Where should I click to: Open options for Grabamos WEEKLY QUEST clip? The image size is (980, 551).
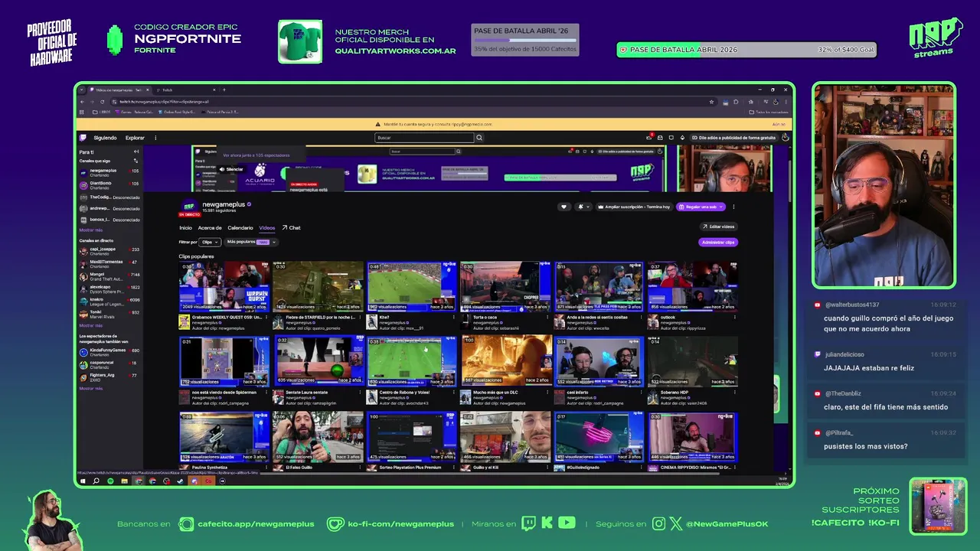point(266,317)
